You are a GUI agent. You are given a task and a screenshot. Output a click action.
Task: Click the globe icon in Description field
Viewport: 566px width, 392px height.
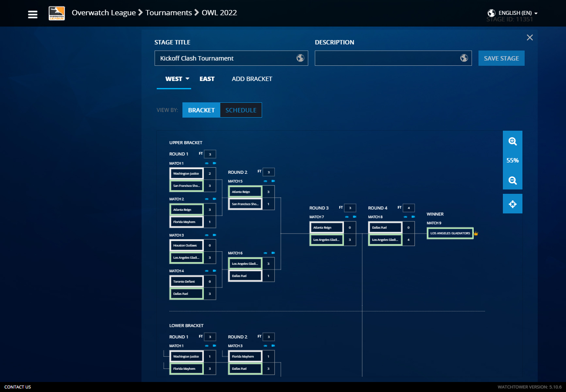tap(464, 58)
